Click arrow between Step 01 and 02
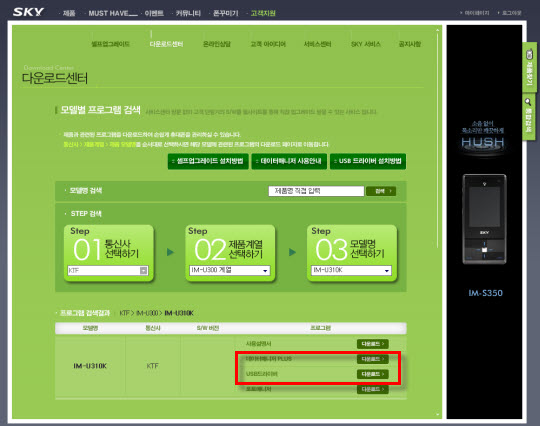This screenshot has width=540, height=426. coord(170,252)
